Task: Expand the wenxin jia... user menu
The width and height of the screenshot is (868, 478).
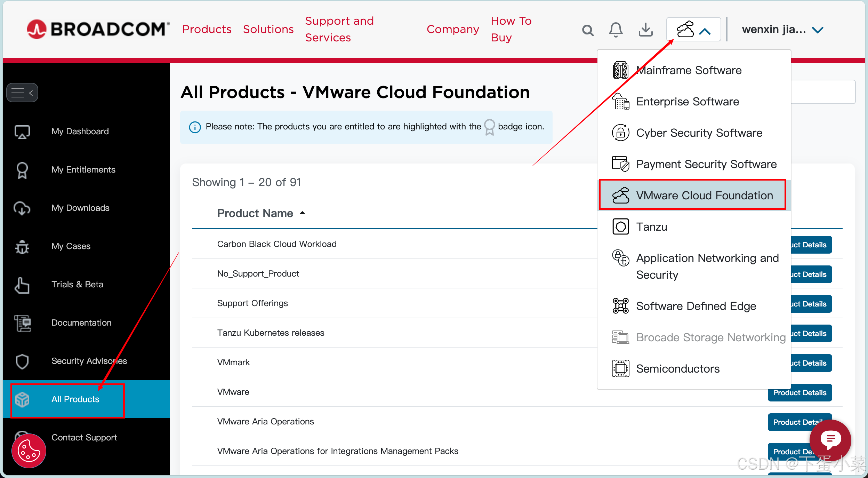Action: 782,30
